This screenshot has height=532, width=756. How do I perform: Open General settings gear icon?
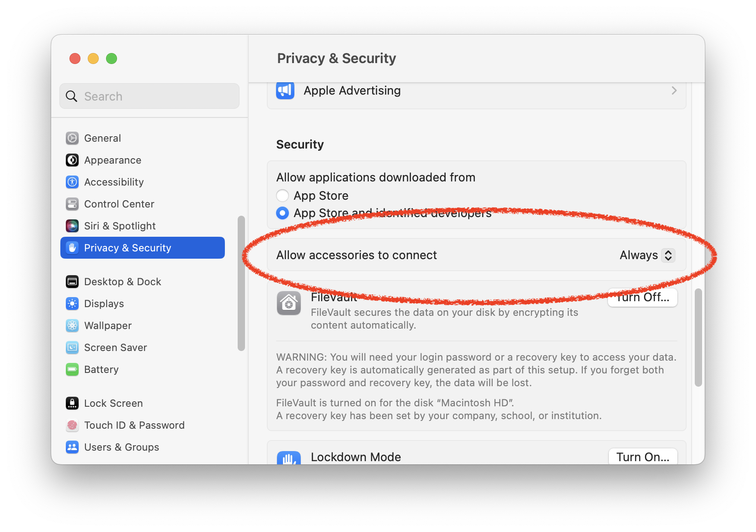pos(72,138)
